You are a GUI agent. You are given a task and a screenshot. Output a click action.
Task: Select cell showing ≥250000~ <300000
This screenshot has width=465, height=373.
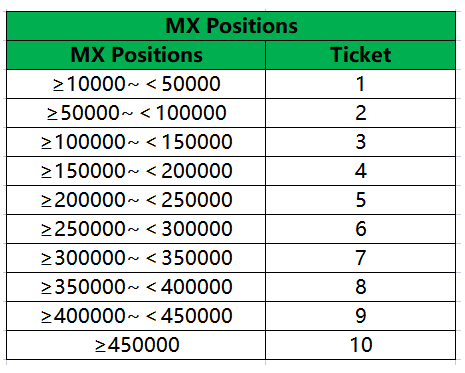(136, 229)
